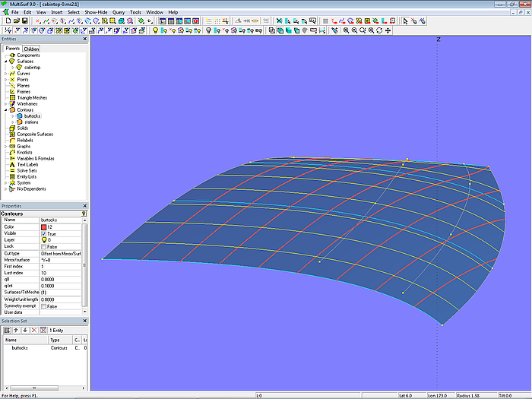532x399 pixels.
Task: Toggle the Lock checkbox for buttocks
Action: click(x=43, y=246)
